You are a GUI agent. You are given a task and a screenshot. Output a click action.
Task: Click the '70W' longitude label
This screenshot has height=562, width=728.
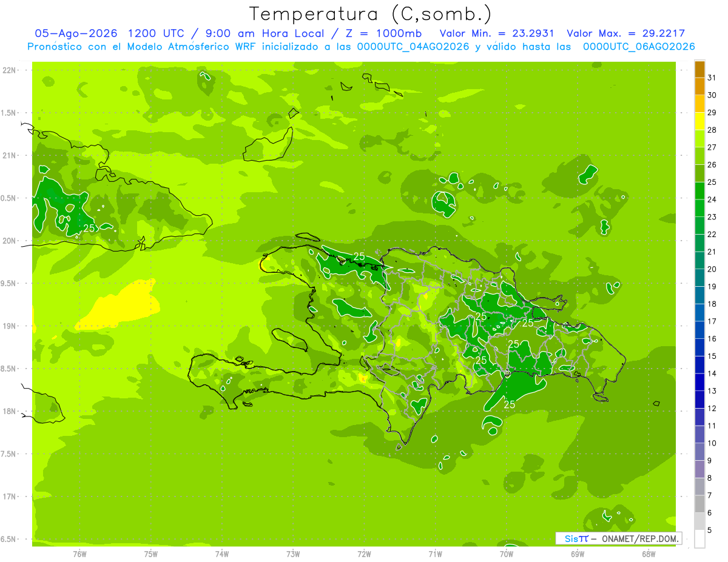pyautogui.click(x=506, y=554)
